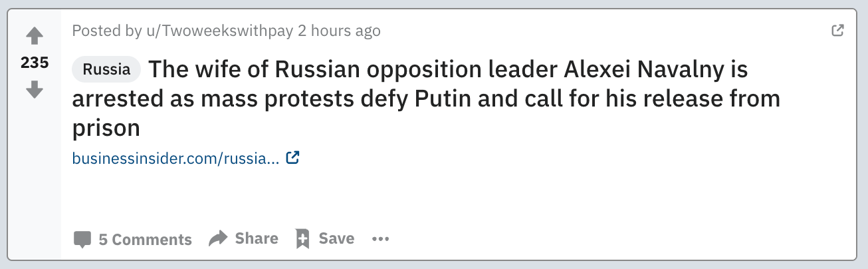The image size is (868, 269).
Task: Open the three-dot more options menu
Action: click(x=380, y=239)
